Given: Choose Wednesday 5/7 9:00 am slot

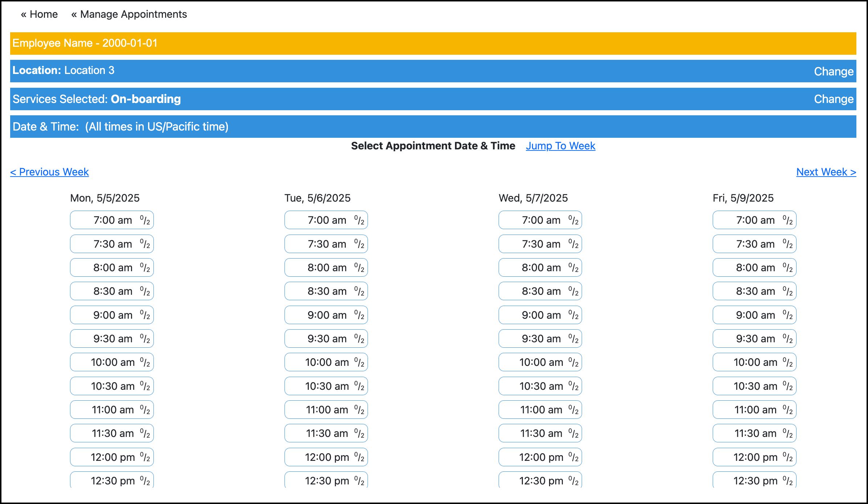Looking at the screenshot, I should click(540, 315).
